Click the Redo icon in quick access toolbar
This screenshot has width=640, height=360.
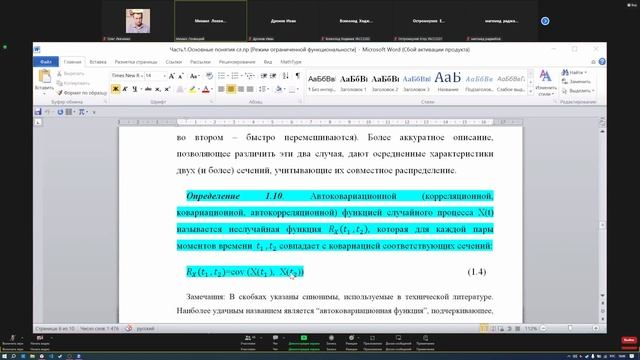coord(60,112)
